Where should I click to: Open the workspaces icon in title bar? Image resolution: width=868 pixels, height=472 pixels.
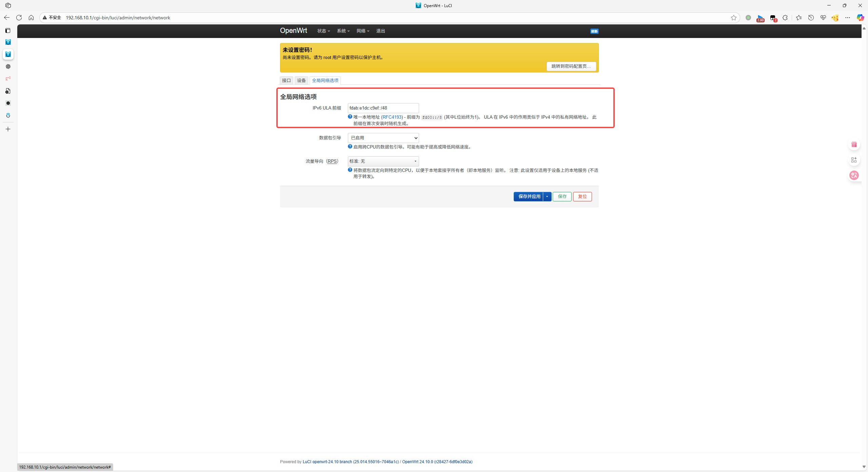(8, 5)
